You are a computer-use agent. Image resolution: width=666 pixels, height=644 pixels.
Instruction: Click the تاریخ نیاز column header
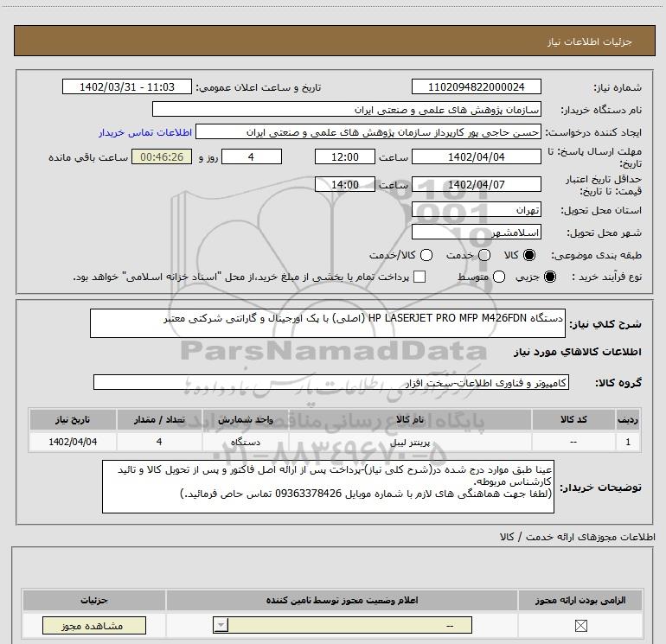pos(73,419)
